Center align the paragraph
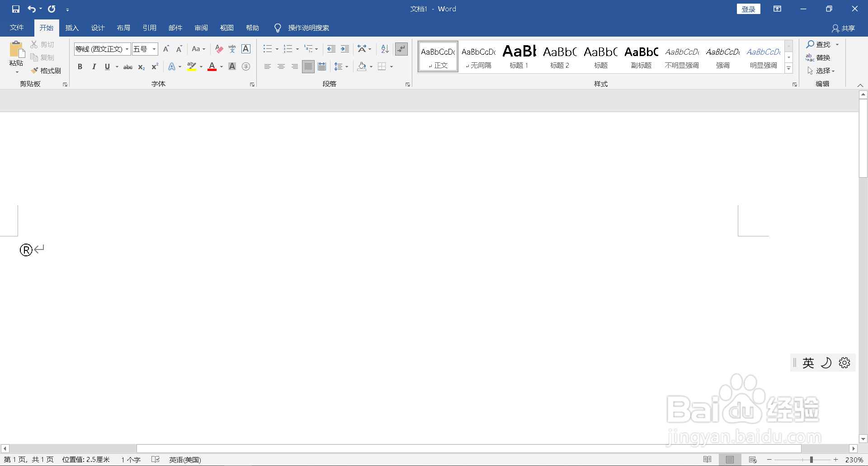Screen dimensions: 868x466 [x=281, y=66]
